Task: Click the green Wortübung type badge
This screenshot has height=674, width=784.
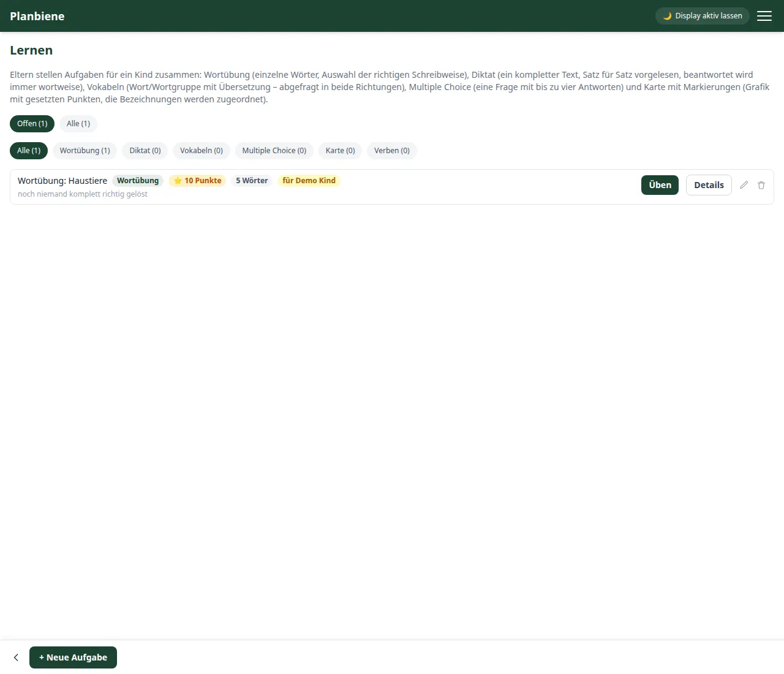Action: pyautogui.click(x=138, y=181)
